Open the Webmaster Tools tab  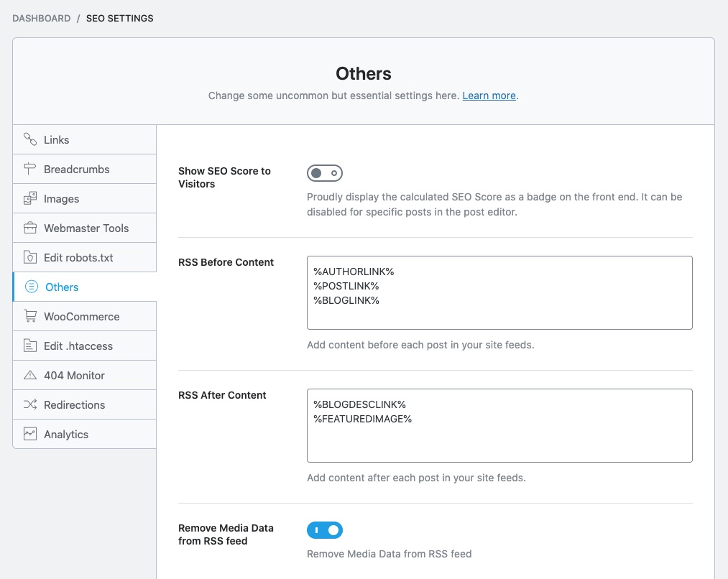point(86,228)
